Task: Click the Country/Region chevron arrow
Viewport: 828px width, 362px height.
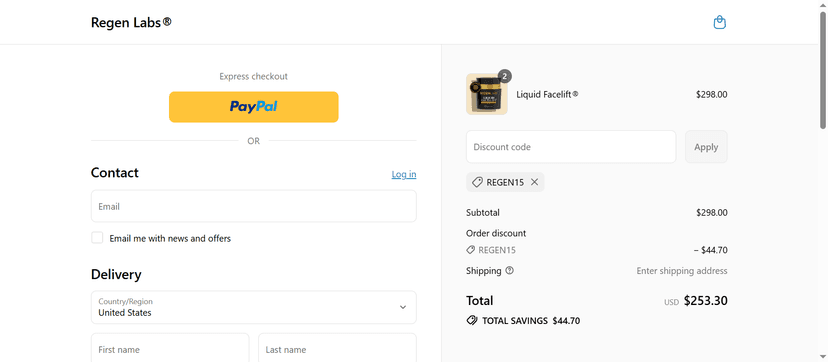Action: tap(403, 307)
